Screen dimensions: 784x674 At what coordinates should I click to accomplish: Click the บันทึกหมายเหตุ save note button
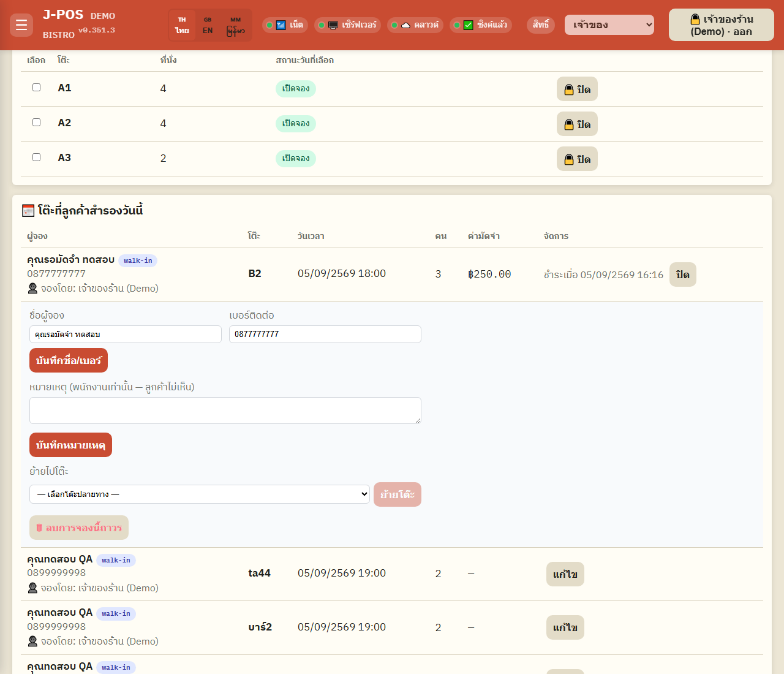click(x=70, y=445)
